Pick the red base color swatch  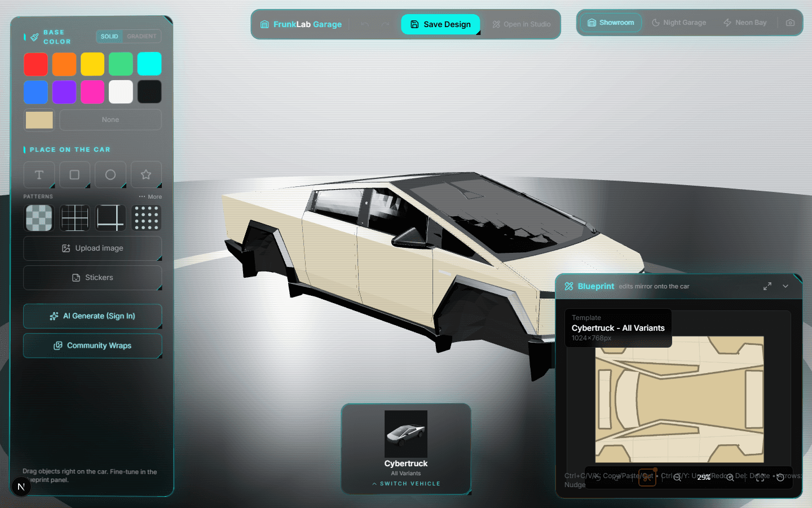(36, 64)
